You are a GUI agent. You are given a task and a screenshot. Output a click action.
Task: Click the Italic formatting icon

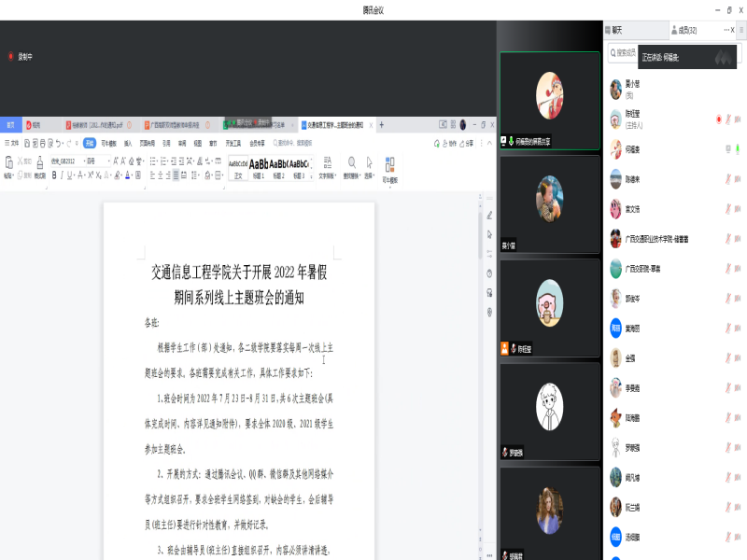(63, 175)
